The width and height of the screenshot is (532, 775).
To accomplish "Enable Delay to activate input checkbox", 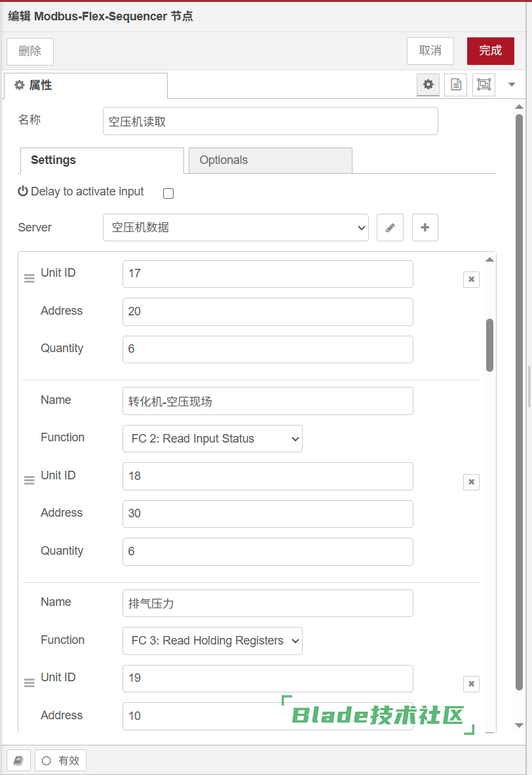I will tap(168, 193).
